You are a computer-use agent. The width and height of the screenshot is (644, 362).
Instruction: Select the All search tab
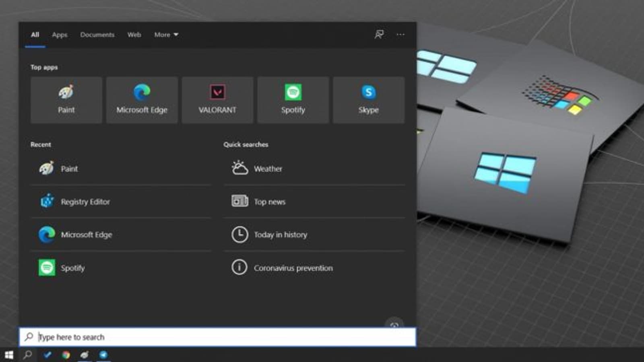35,35
